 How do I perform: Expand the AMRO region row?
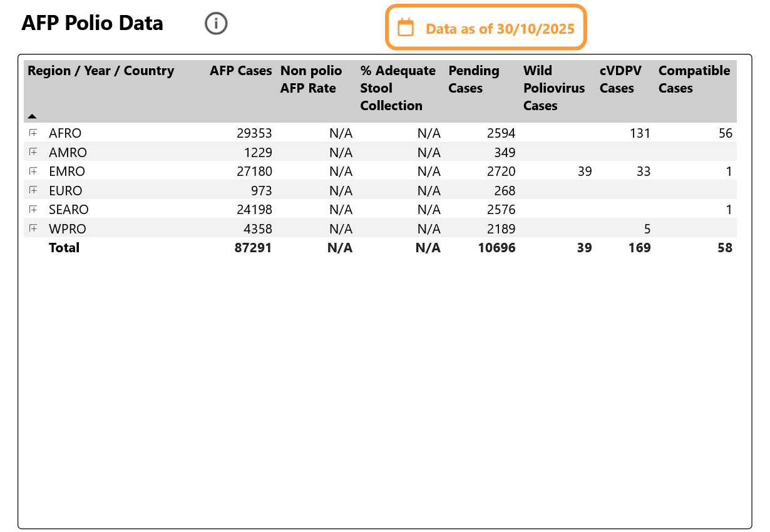tap(33, 152)
